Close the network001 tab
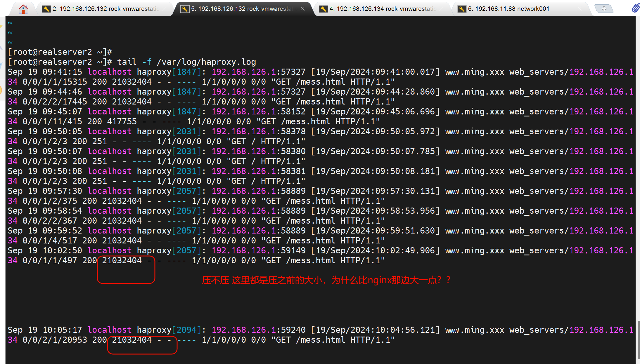This screenshot has width=640, height=364. (580, 9)
